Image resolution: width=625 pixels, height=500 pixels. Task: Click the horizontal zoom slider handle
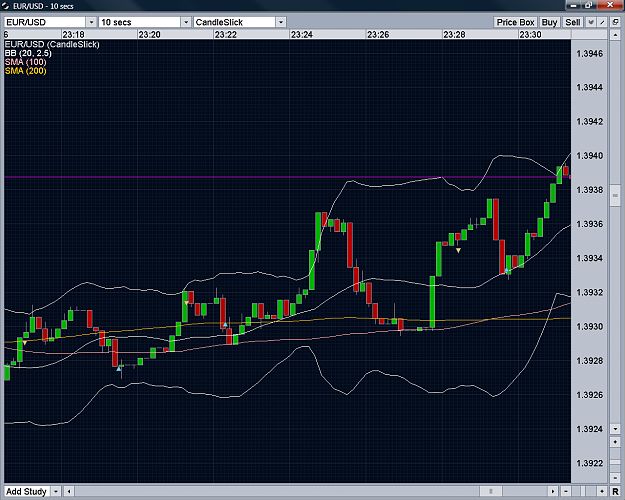click(x=583, y=491)
